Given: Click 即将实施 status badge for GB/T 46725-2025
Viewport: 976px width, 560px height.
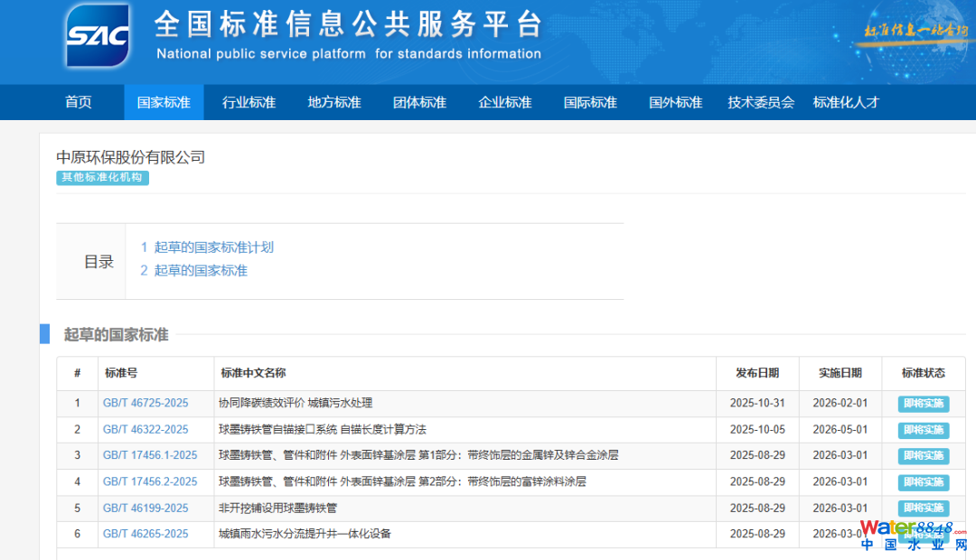Looking at the screenshot, I should [923, 404].
